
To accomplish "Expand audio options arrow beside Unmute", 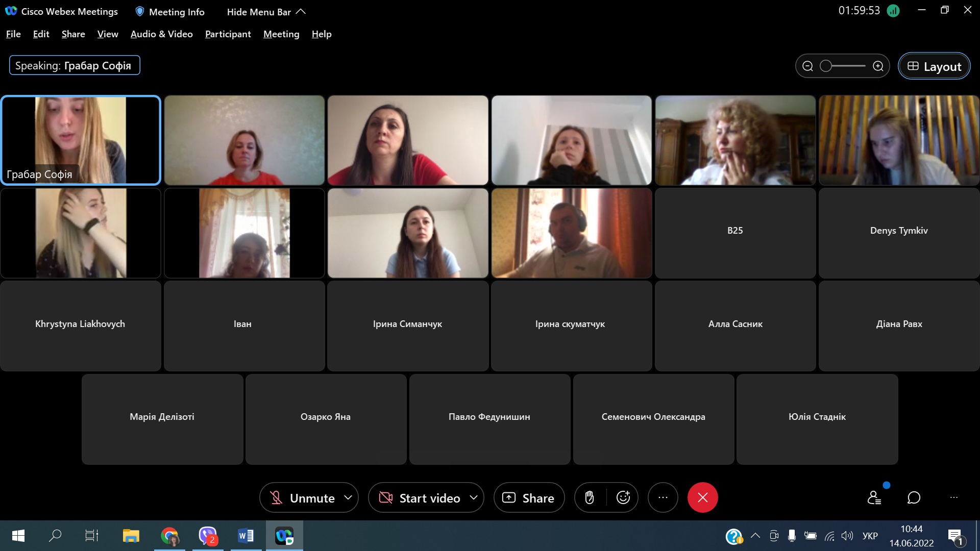I will point(348,497).
